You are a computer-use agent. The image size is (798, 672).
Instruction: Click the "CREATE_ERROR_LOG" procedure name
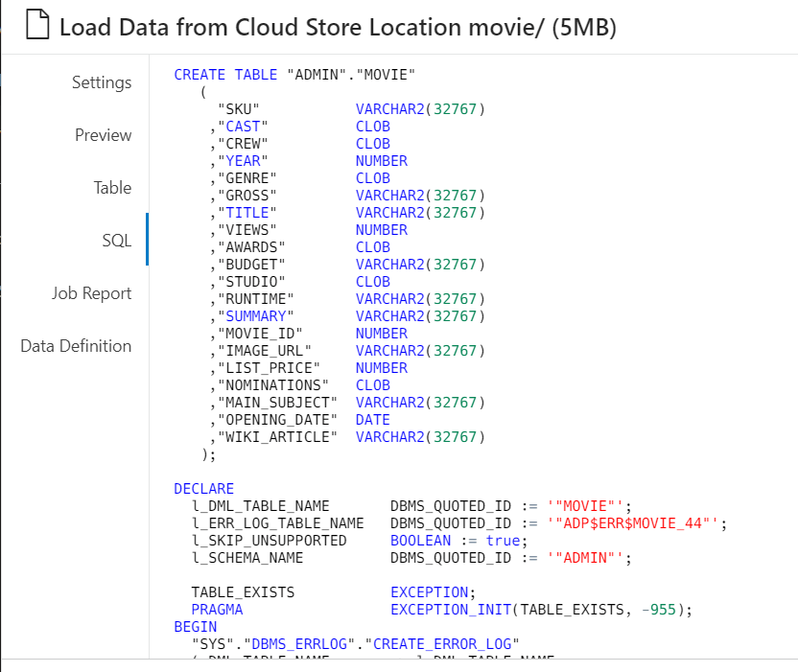446,644
